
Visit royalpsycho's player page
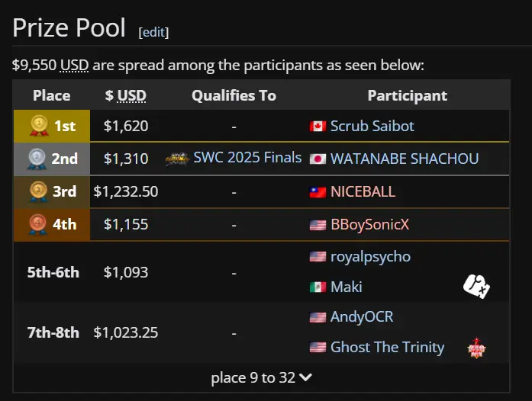point(370,257)
